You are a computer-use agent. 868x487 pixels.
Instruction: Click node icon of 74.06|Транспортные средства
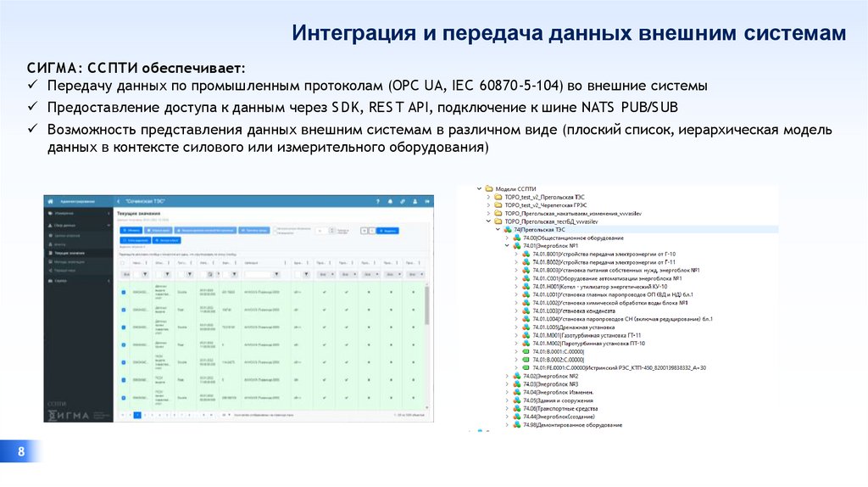tap(517, 408)
